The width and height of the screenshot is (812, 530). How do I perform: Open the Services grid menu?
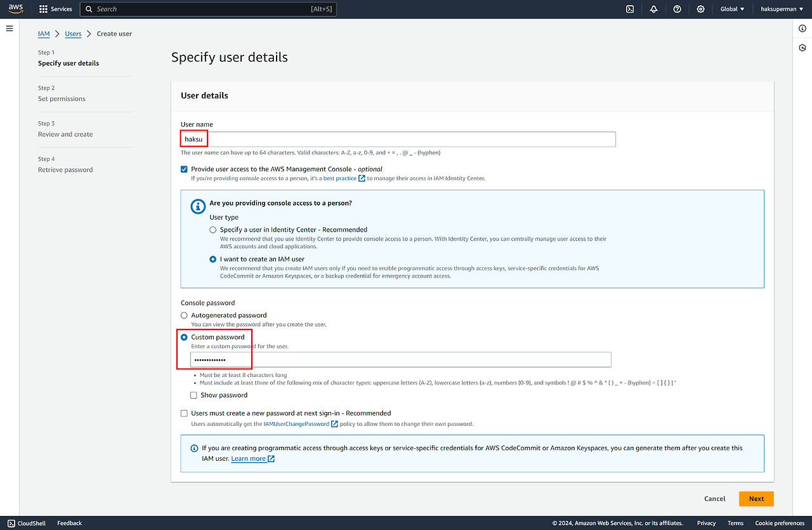tap(55, 9)
